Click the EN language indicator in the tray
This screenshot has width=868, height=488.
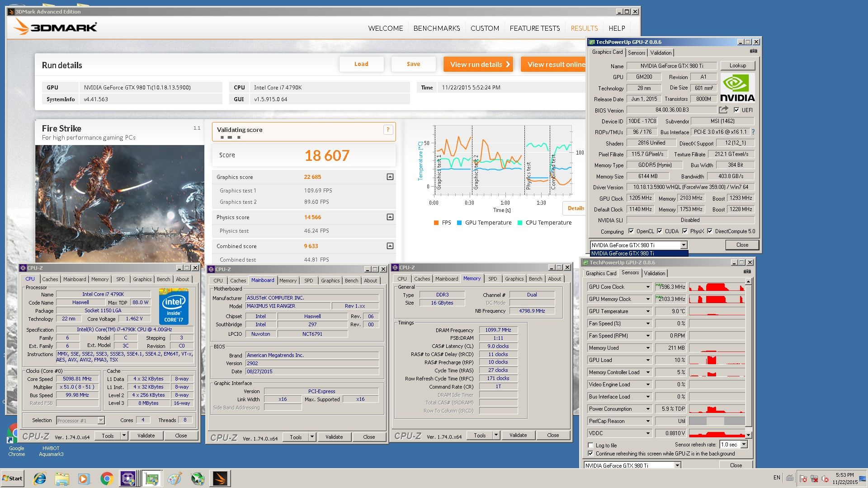coord(777,478)
